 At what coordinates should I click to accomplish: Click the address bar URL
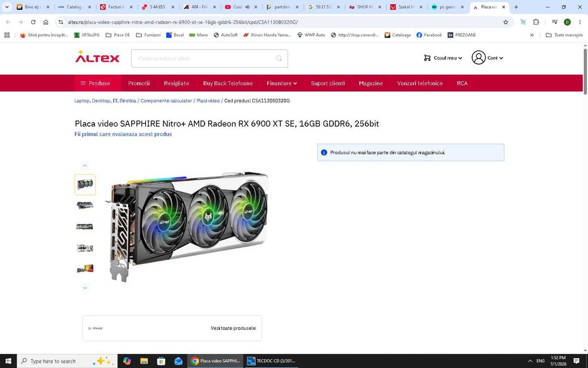click(x=183, y=22)
